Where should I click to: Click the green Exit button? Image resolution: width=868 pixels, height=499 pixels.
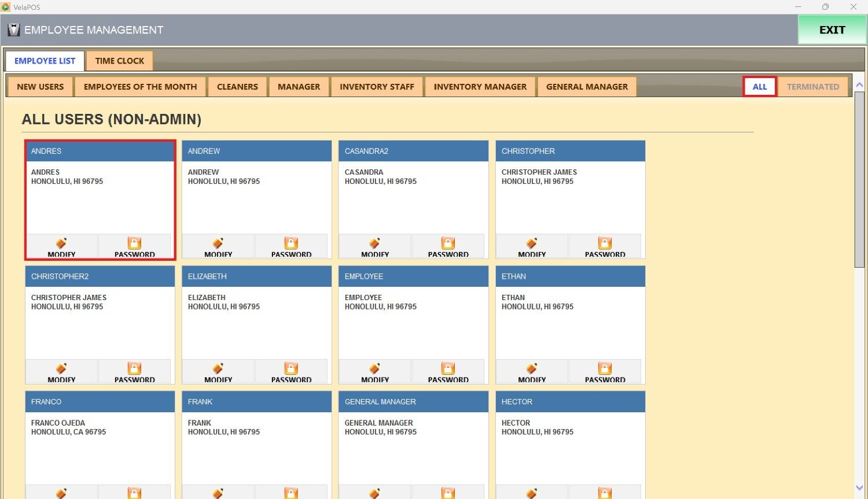pos(832,30)
